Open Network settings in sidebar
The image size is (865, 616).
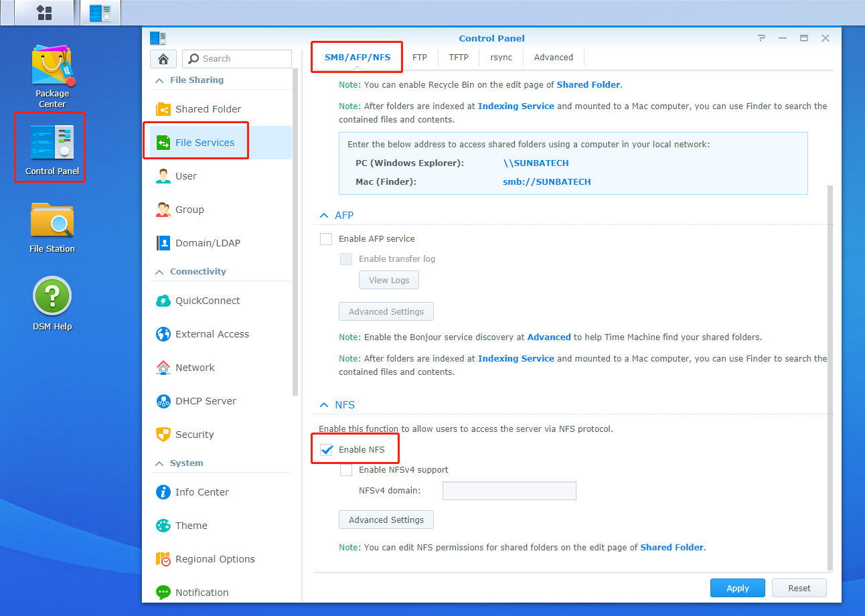tap(221, 368)
